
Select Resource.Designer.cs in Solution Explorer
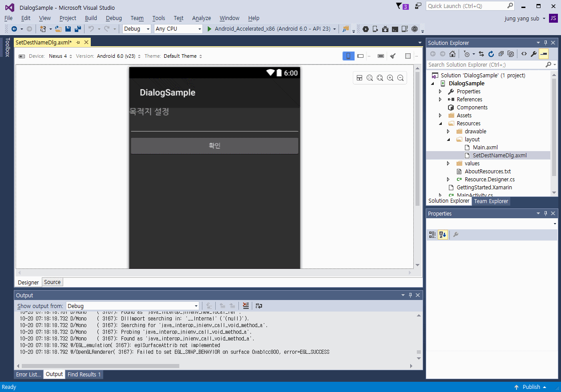click(x=489, y=180)
